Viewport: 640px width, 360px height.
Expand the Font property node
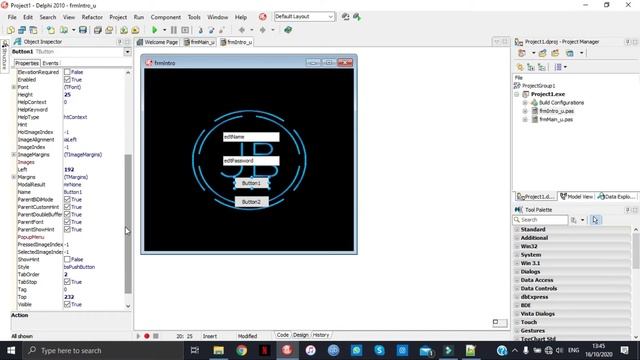coord(13,87)
